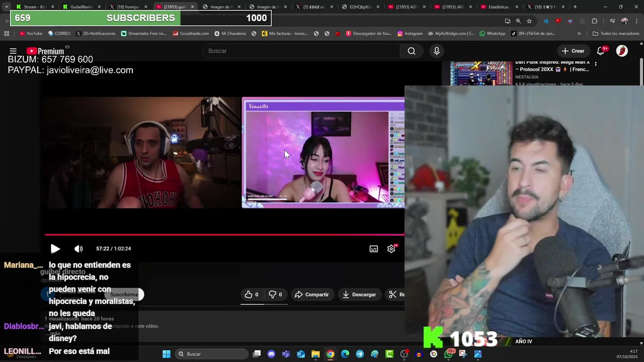Open the Windows Start menu
Viewport: 644px width, 362px height.
pos(167,354)
